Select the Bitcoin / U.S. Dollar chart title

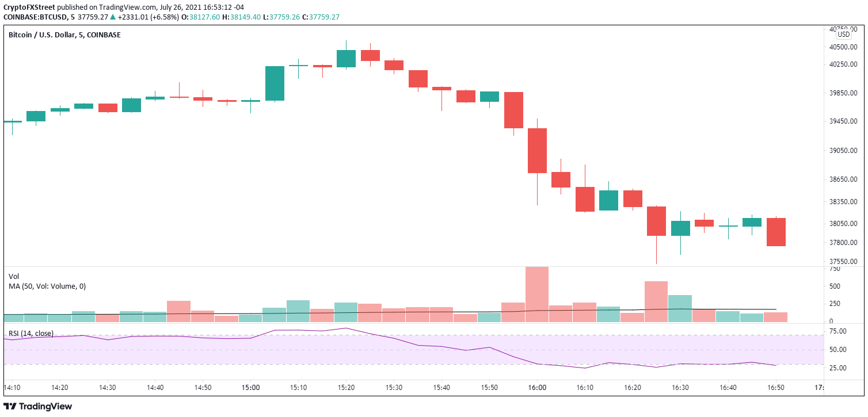(x=64, y=35)
